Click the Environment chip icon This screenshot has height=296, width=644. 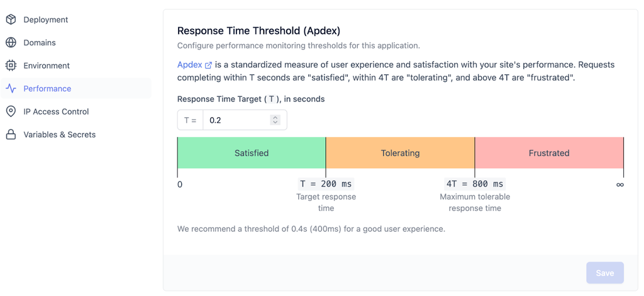11,65
